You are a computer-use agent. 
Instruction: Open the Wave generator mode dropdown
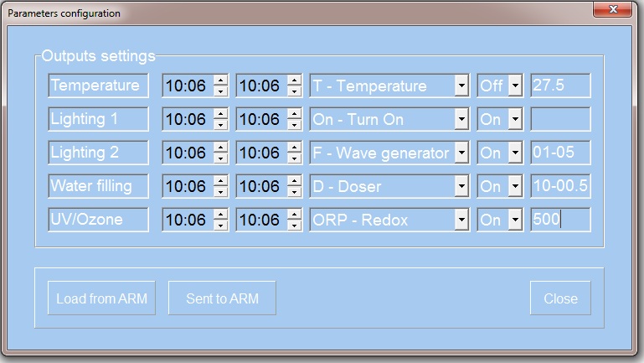pos(461,153)
